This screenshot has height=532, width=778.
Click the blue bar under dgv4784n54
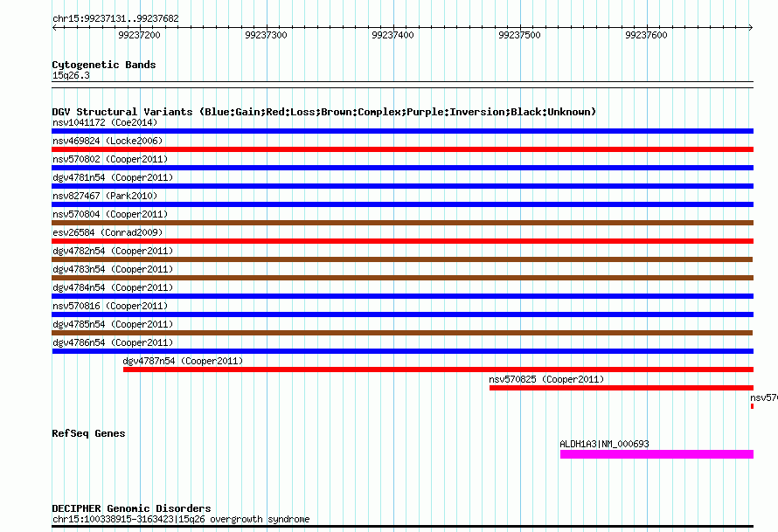click(402, 296)
